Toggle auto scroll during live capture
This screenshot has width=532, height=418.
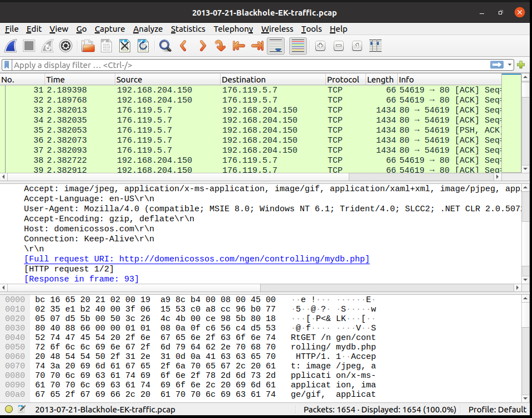click(x=276, y=46)
